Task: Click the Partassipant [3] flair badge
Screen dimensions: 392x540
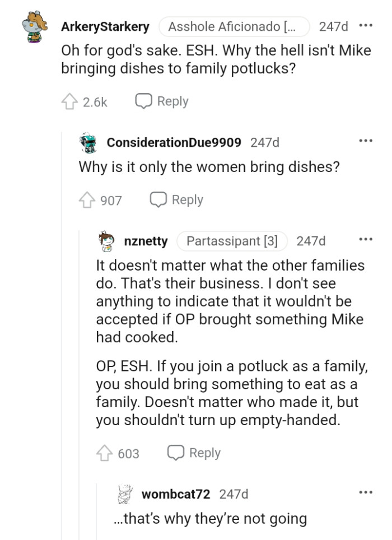Action: click(x=232, y=241)
